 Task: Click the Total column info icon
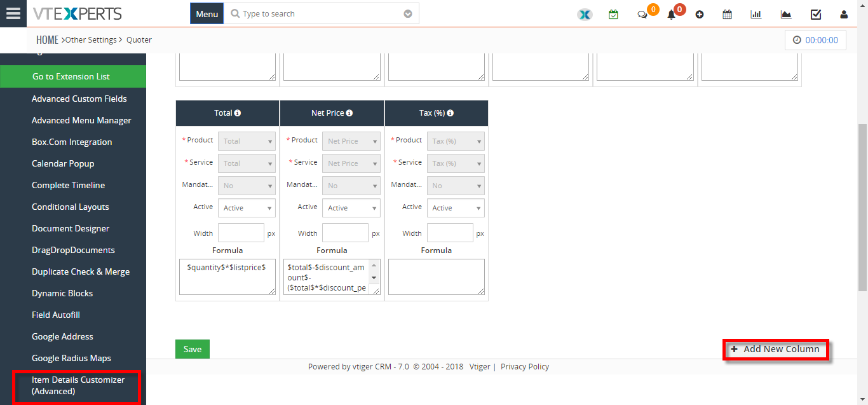point(238,113)
